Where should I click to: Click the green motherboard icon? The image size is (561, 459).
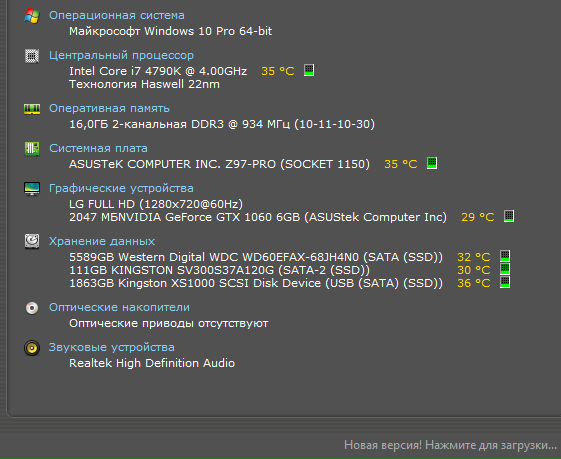tap(32, 149)
